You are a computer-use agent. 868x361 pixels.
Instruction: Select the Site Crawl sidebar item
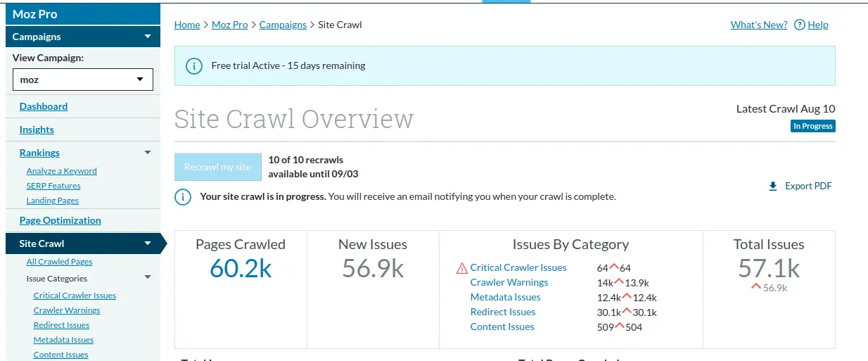point(83,243)
